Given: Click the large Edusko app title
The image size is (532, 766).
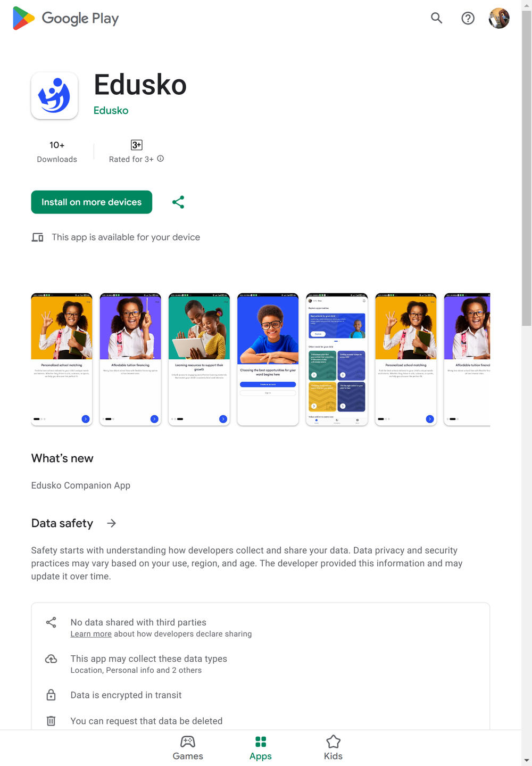Looking at the screenshot, I should [140, 85].
